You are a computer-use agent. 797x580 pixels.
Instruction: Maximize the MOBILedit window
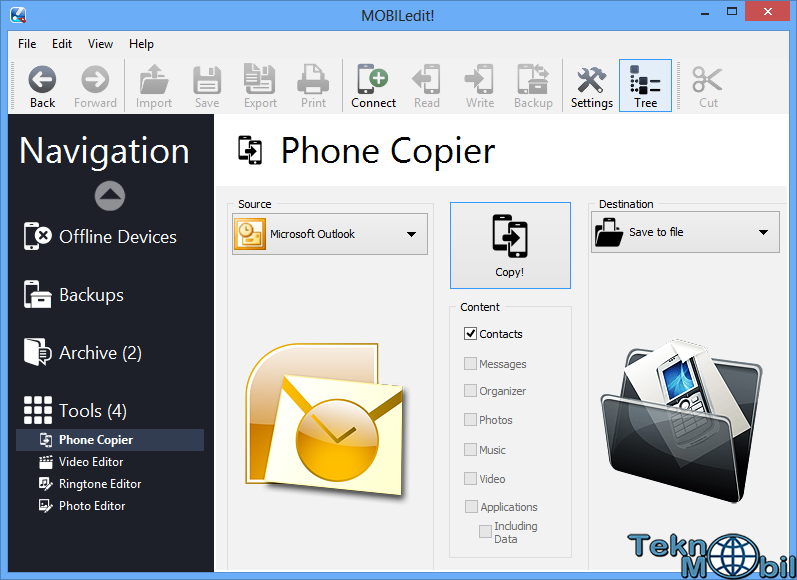point(732,12)
